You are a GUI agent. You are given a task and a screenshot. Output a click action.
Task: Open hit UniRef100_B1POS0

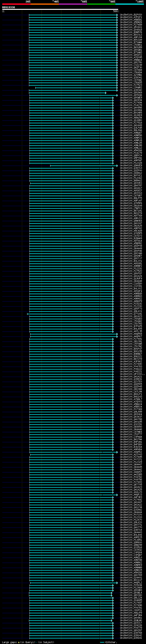[x=131, y=15]
